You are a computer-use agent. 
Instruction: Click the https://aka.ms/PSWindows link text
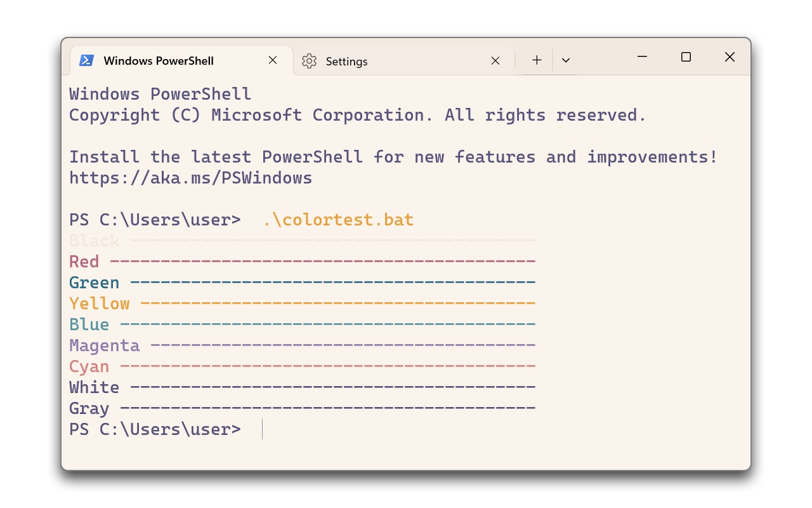pyautogui.click(x=191, y=178)
